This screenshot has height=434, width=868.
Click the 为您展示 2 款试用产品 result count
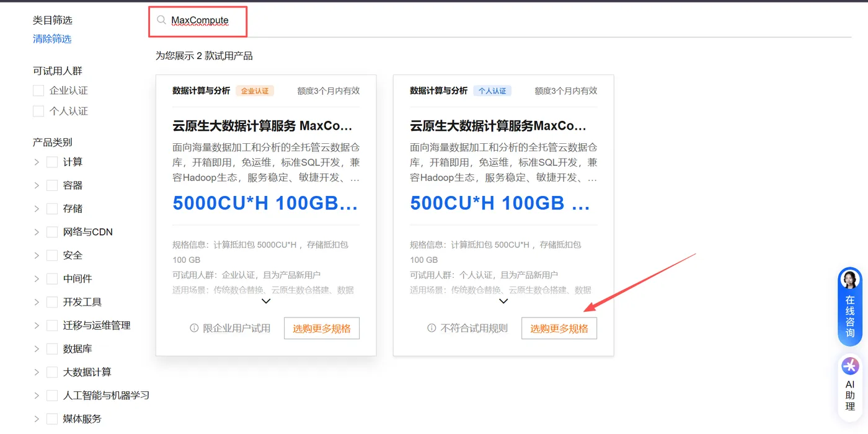click(204, 56)
